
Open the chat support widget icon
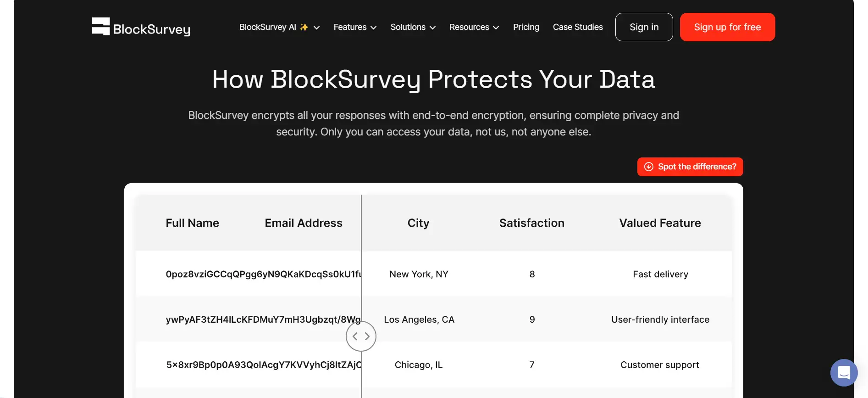tap(844, 372)
